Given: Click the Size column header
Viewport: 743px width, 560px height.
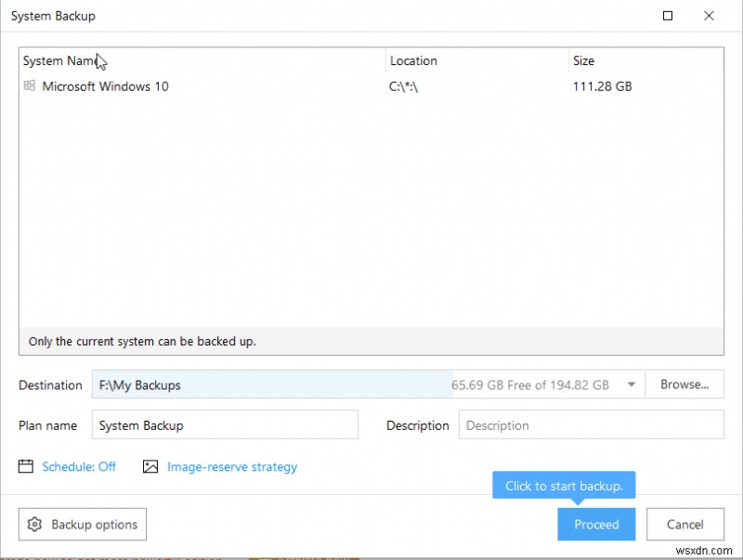Looking at the screenshot, I should 583,60.
